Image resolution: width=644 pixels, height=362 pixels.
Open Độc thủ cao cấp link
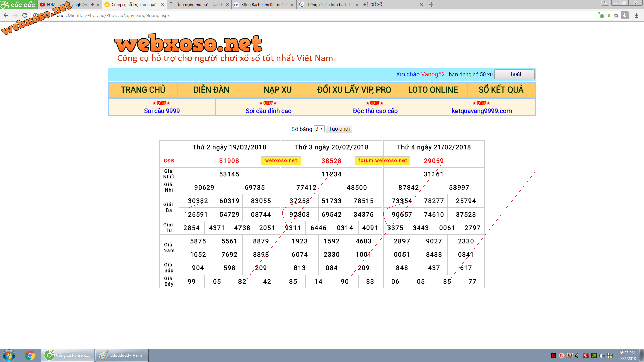(375, 111)
